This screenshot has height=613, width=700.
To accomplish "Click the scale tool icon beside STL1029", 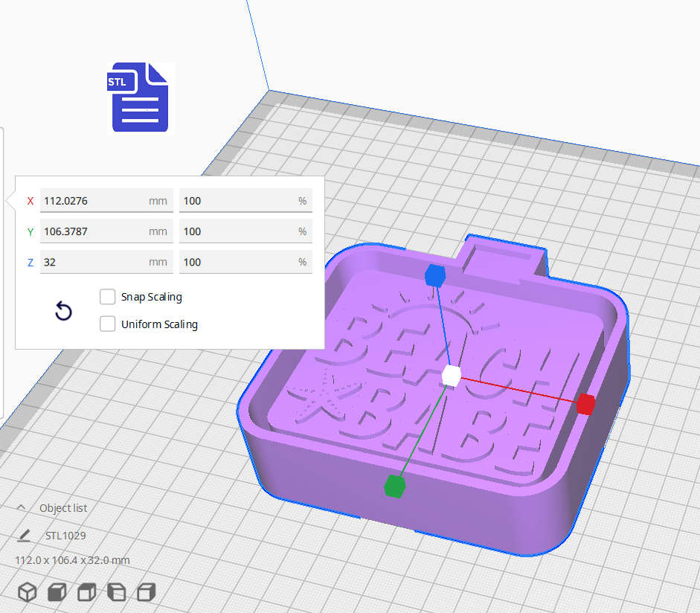I will click(25, 535).
